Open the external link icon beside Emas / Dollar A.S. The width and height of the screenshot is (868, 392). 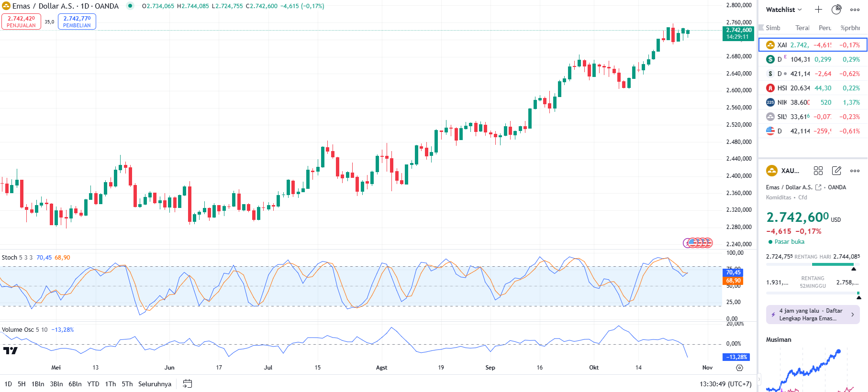(x=818, y=187)
